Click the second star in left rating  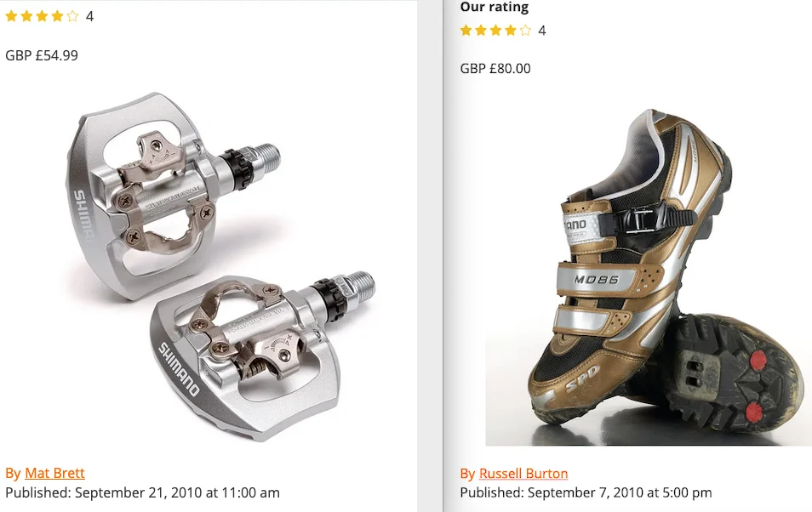coord(27,16)
